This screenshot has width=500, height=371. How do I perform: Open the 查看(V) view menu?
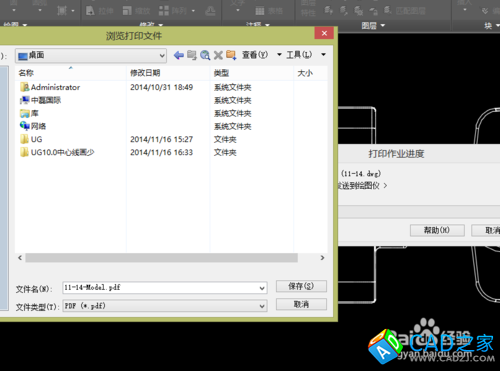(x=255, y=55)
